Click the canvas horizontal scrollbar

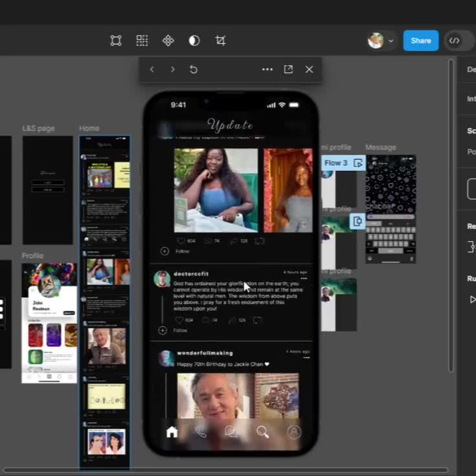225,470
